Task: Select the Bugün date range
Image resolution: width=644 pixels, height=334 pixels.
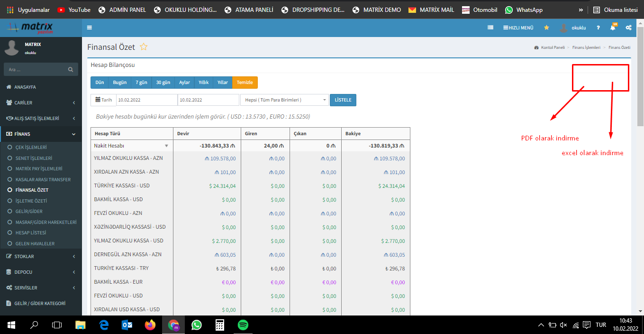Action: (x=119, y=83)
